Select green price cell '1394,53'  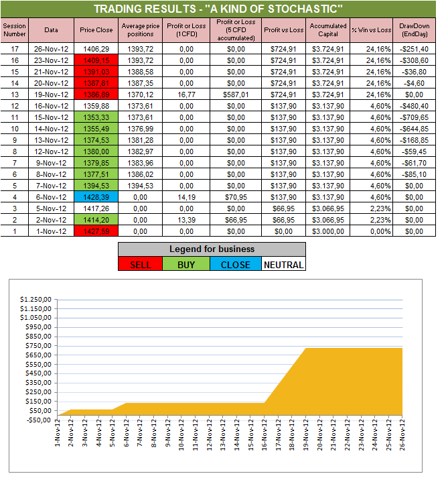coord(96,186)
